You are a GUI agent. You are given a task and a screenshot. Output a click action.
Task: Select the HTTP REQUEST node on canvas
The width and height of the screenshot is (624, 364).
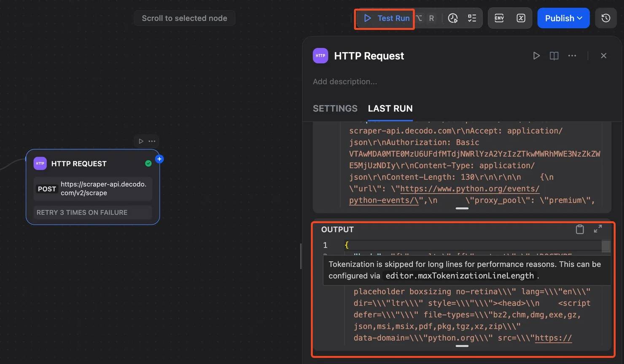(x=93, y=187)
